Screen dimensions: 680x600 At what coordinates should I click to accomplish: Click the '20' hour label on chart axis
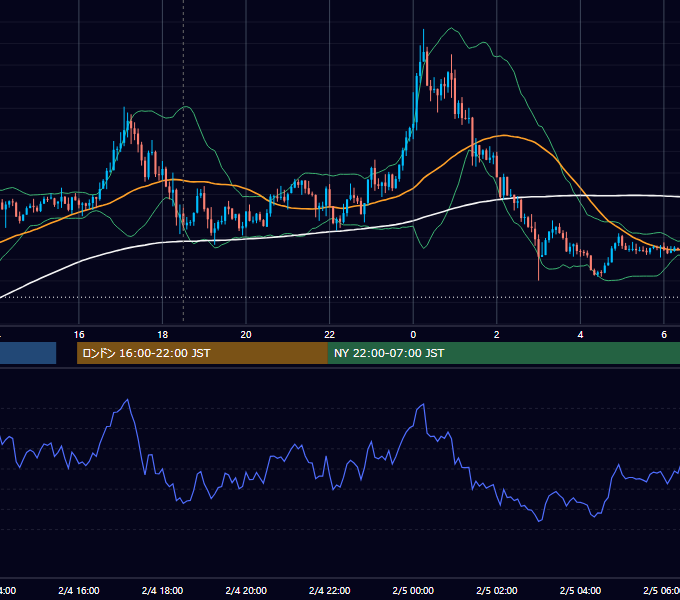[x=246, y=335]
